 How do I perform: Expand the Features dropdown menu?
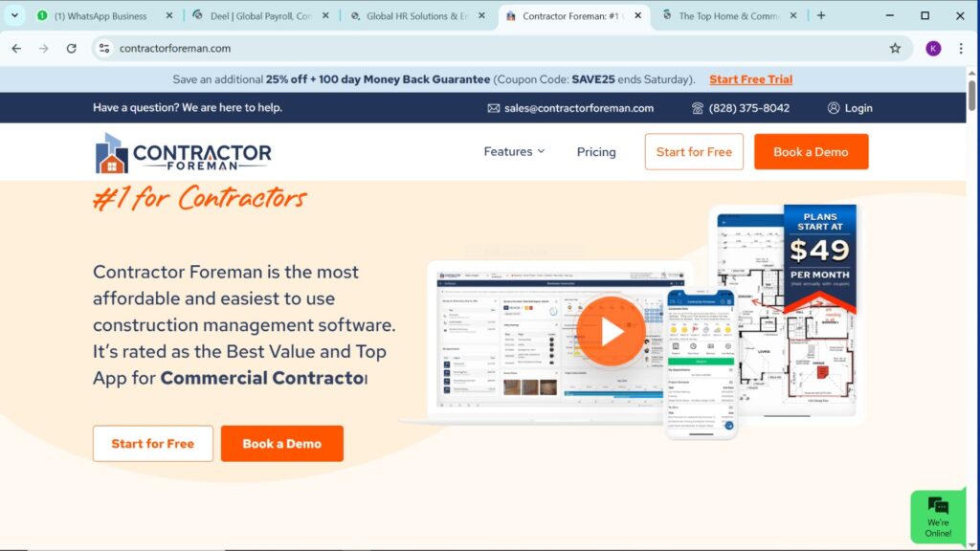point(514,151)
